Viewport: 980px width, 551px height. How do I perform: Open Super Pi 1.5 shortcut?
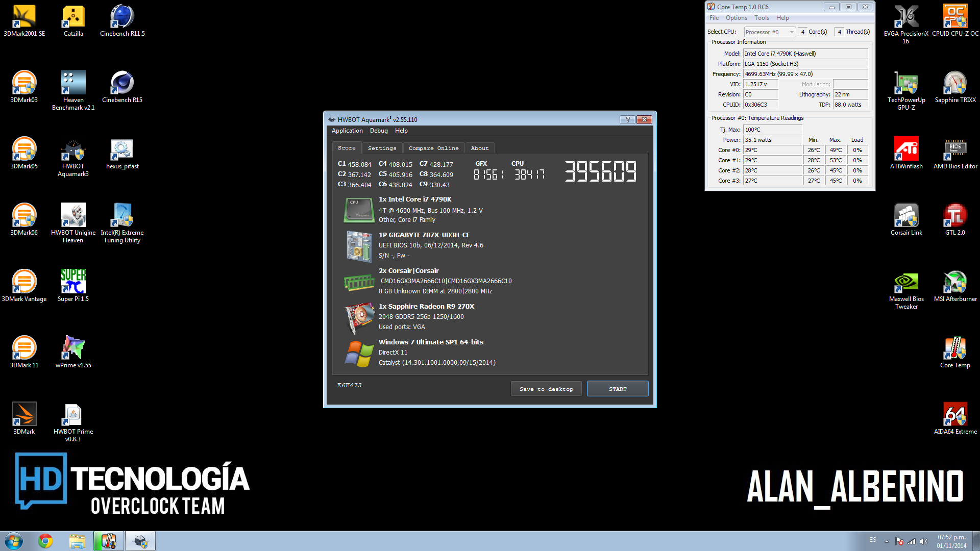coord(73,286)
